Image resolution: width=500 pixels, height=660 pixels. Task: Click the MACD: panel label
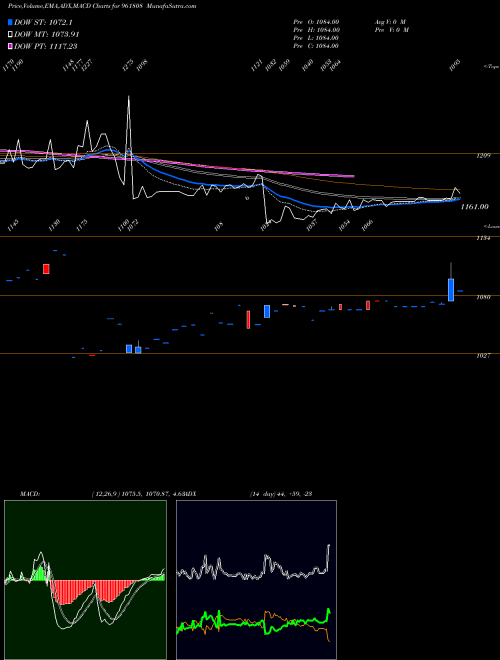pyautogui.click(x=29, y=494)
